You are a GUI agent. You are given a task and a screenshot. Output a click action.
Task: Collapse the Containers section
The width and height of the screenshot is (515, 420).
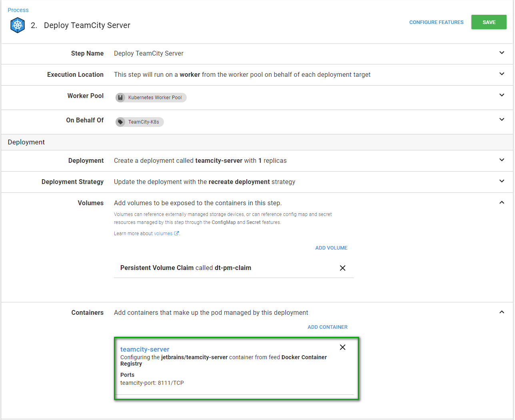[502, 312]
